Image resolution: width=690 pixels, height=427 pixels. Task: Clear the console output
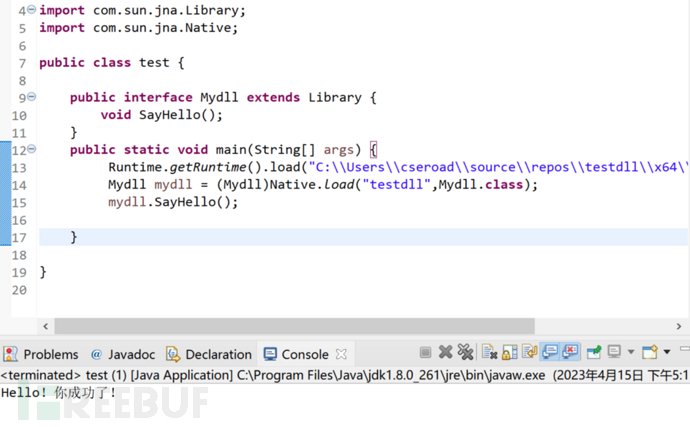tap(490, 352)
